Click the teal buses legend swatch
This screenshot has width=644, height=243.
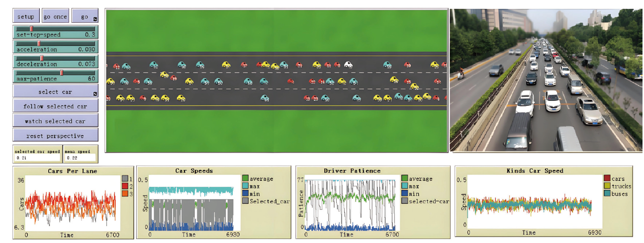click(x=607, y=193)
